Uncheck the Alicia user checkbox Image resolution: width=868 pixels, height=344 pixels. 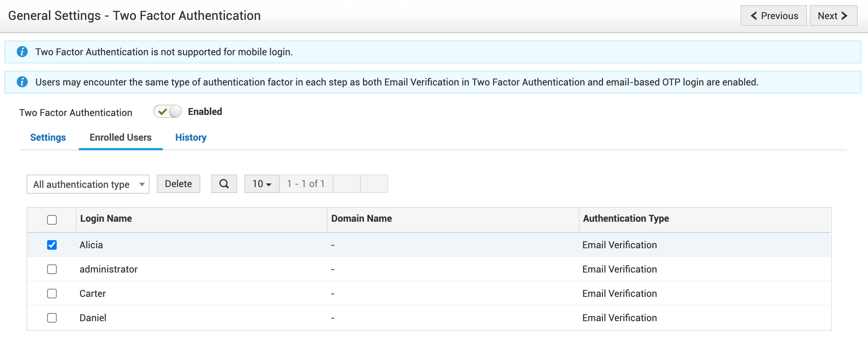coord(52,245)
